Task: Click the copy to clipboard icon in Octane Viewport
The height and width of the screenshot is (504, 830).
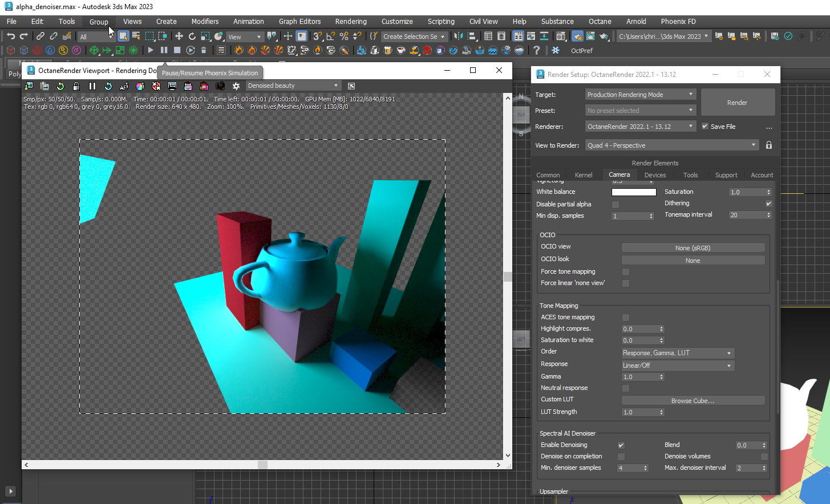Action: pyautogui.click(x=44, y=86)
